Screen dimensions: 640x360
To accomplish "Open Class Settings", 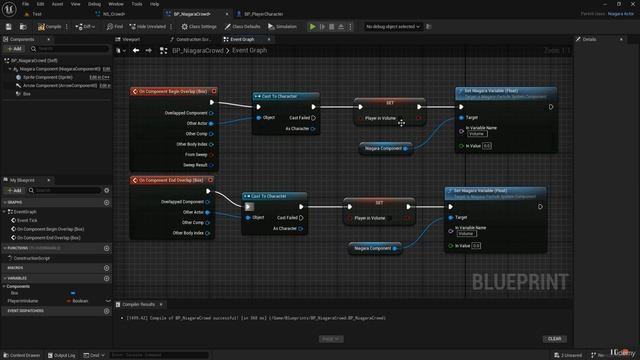I will [x=199, y=27].
